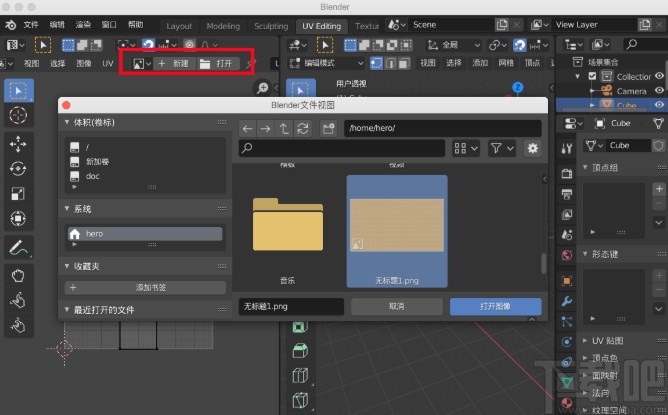668x415 pixels.
Task: Go to parent directory in file browser
Action: (284, 128)
